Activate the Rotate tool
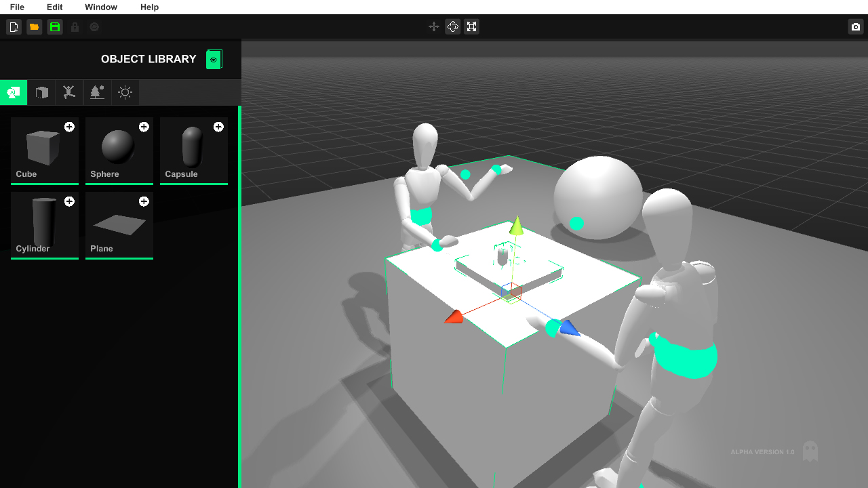Image resolution: width=868 pixels, height=488 pixels. (x=452, y=26)
